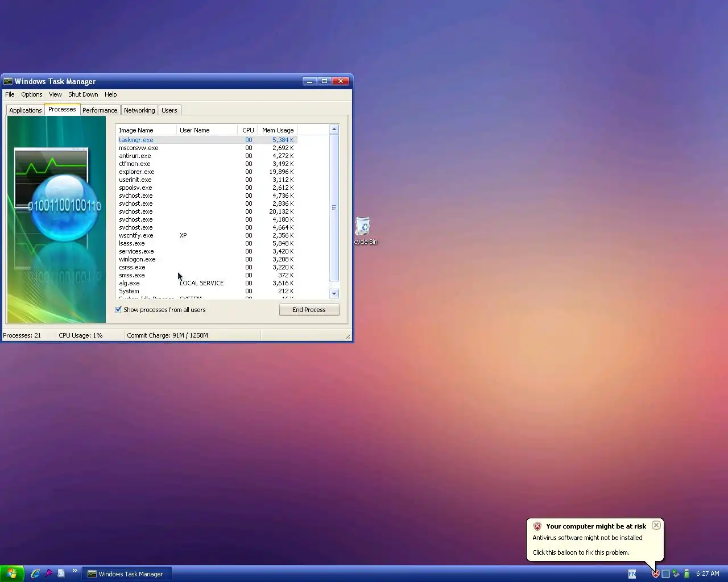Select the spoolsv.exe process

click(206, 188)
